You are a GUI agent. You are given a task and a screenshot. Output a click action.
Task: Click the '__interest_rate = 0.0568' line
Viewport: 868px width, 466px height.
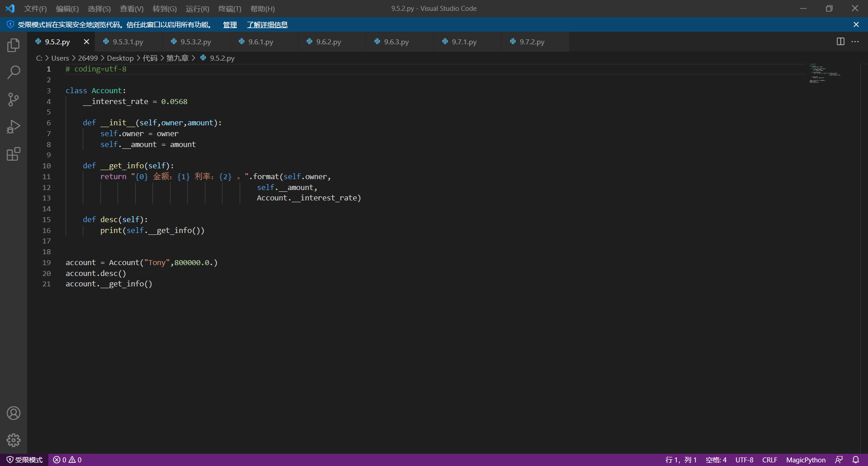135,101
